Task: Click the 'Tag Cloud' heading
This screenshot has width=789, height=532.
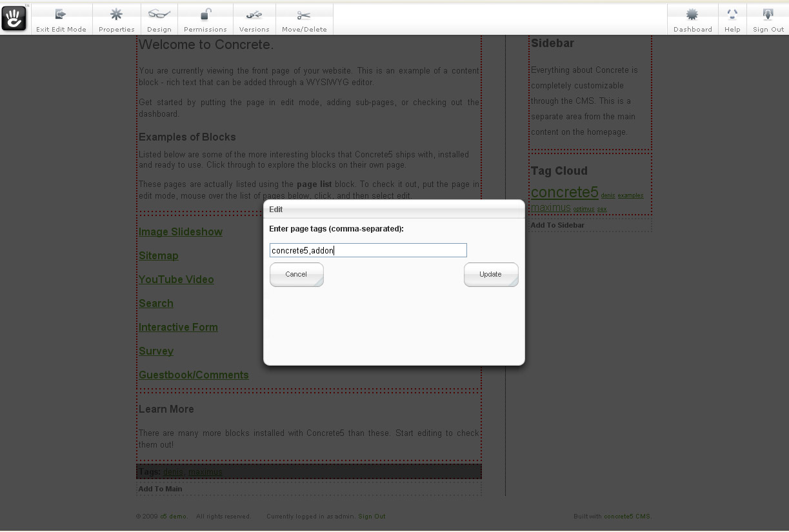Action: click(559, 171)
